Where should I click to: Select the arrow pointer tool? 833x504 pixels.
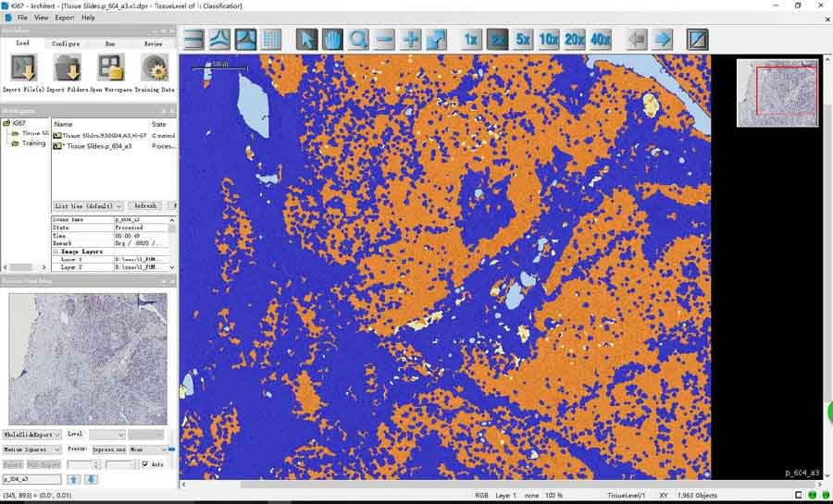pyautogui.click(x=306, y=40)
